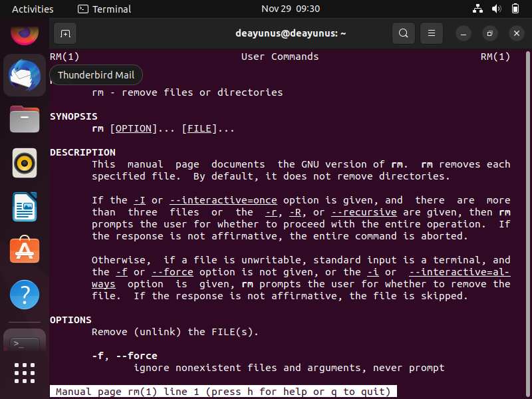Image resolution: width=532 pixels, height=399 pixels.
Task: Open the clock showing Nov 29 09:30
Action: pos(291,9)
